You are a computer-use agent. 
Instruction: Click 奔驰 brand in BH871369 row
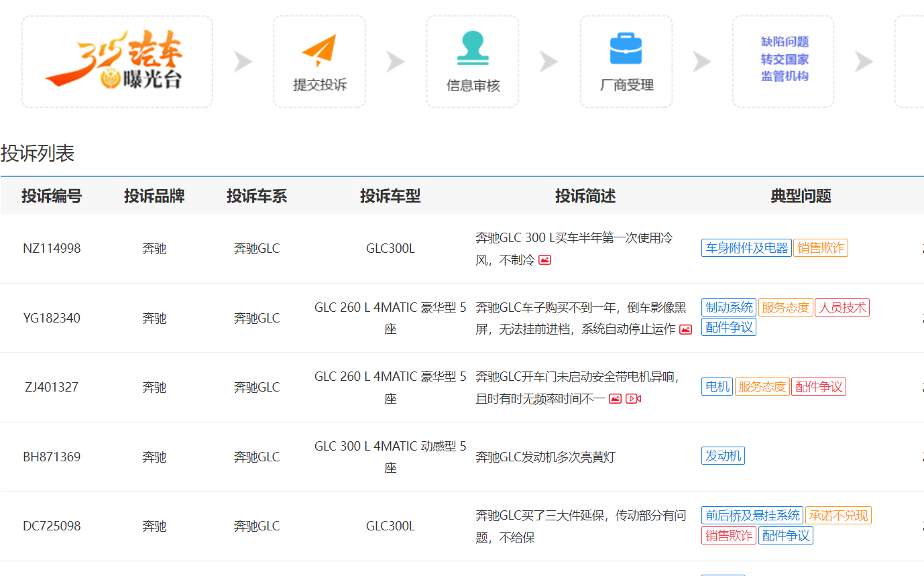coord(154,457)
